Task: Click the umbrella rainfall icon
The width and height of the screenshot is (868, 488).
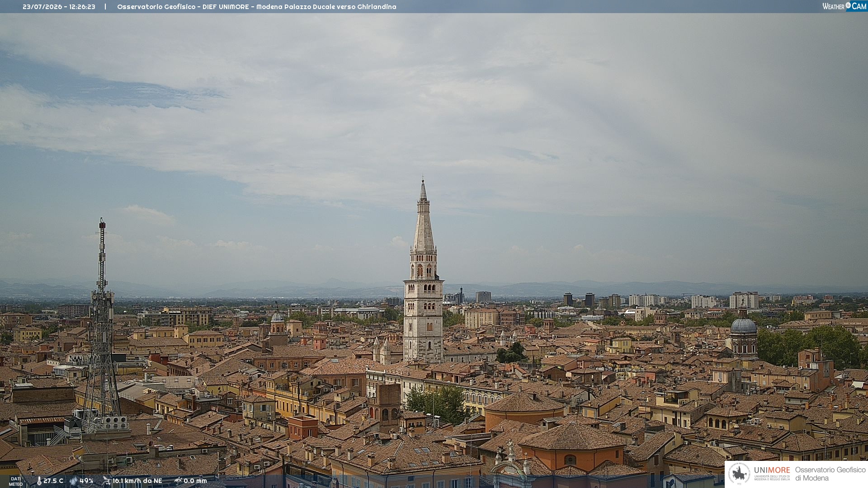Action: coord(178,481)
